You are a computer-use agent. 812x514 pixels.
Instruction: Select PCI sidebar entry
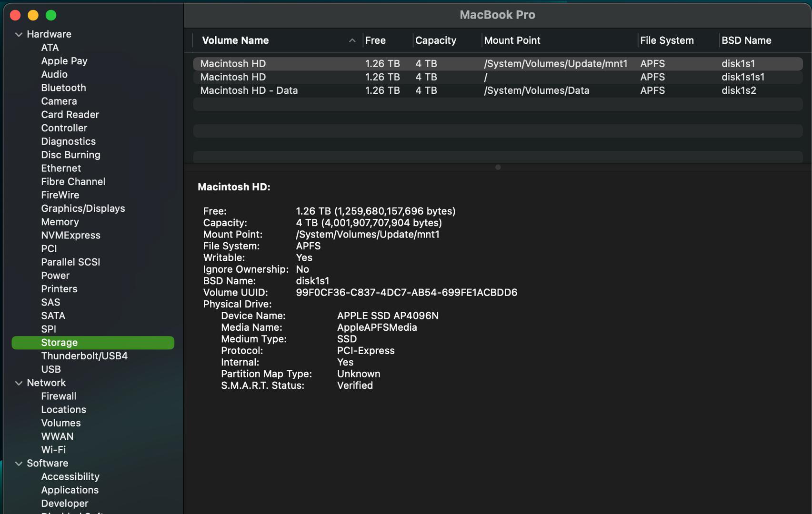coord(49,248)
